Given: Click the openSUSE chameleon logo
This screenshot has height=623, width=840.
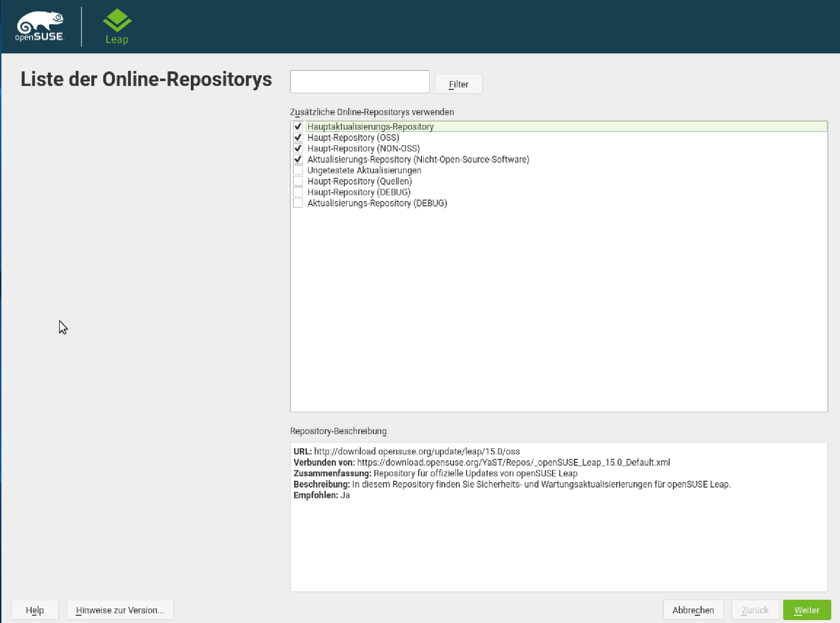Looking at the screenshot, I should point(40,26).
